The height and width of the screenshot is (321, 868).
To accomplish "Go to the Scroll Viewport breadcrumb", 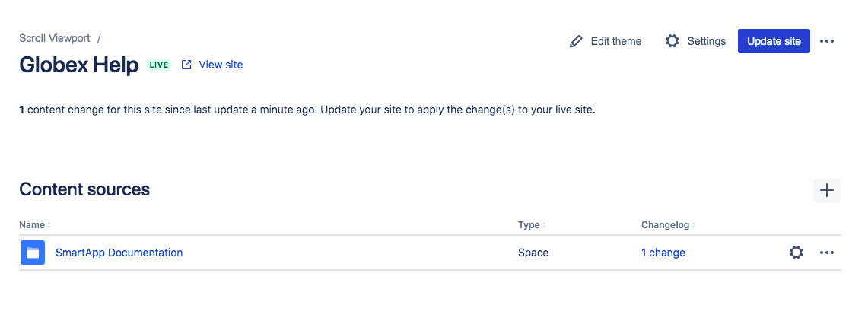I will tap(56, 37).
